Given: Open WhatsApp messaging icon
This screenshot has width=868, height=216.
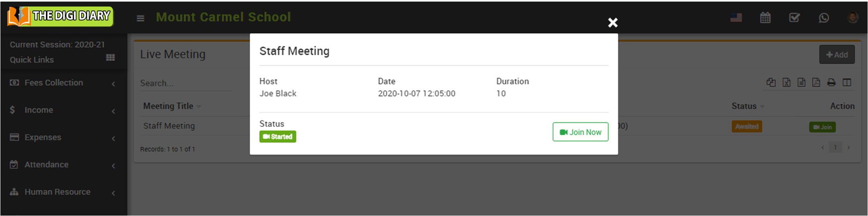Looking at the screenshot, I should pyautogui.click(x=824, y=18).
